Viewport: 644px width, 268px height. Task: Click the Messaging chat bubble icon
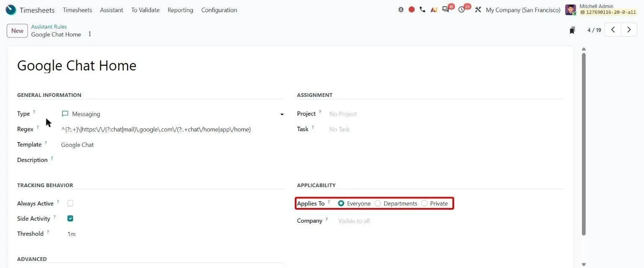(x=65, y=114)
